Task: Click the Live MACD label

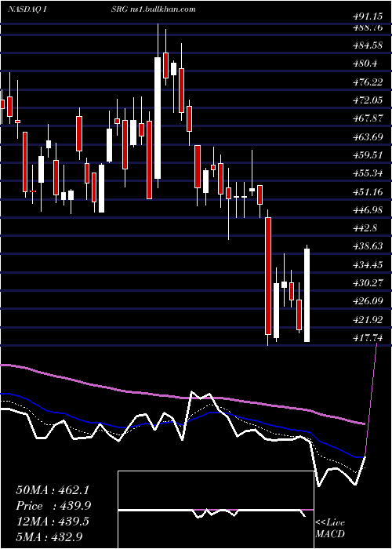Action: pyautogui.click(x=330, y=528)
